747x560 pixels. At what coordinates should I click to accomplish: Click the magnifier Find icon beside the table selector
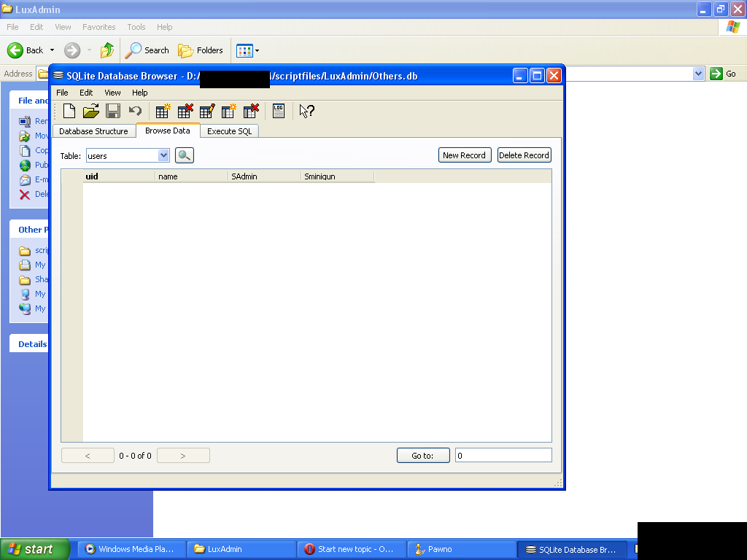(185, 155)
